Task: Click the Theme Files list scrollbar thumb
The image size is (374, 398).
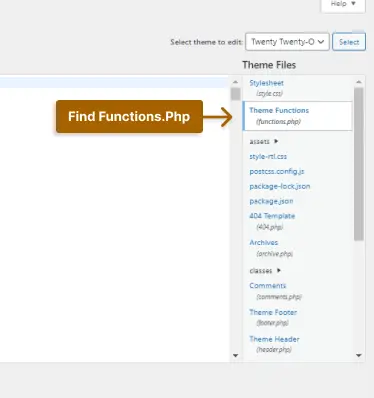Action: [359, 164]
